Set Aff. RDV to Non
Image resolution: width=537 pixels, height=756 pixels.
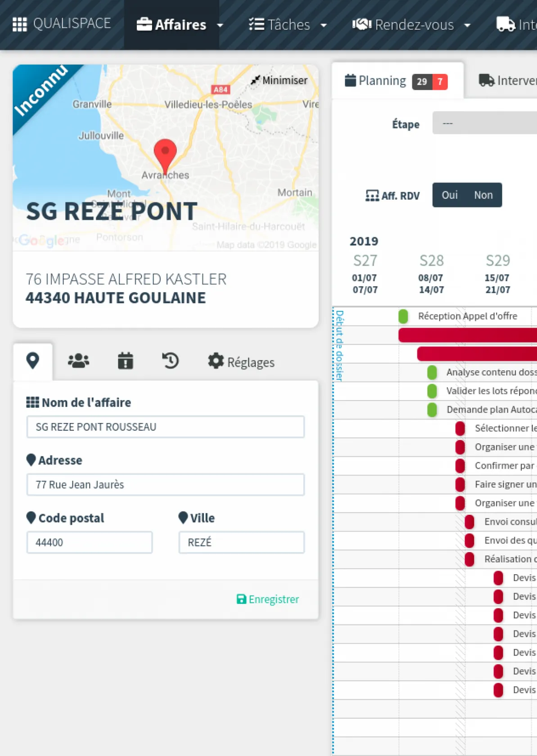click(x=483, y=195)
